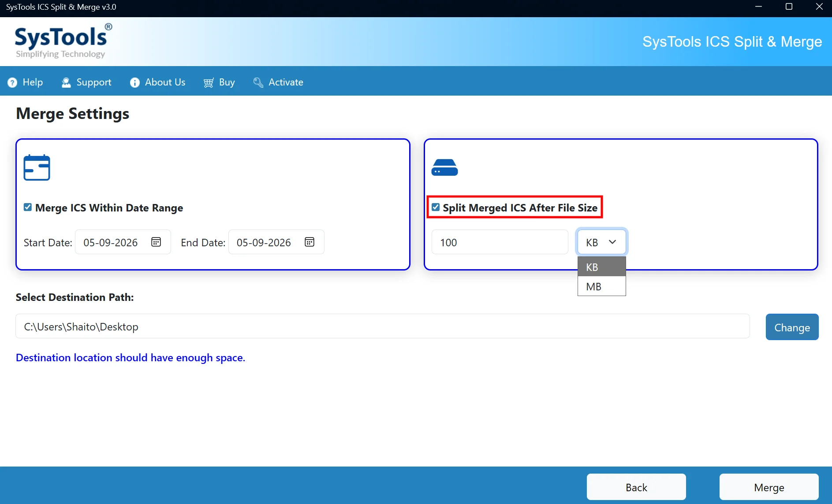This screenshot has width=832, height=504.
Task: Click the Help question mark icon
Action: pyautogui.click(x=12, y=82)
